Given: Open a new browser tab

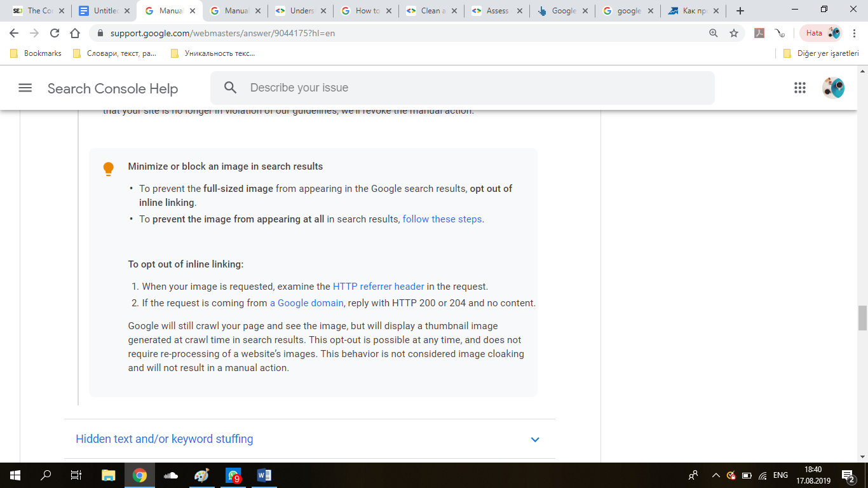Looking at the screenshot, I should 740,11.
